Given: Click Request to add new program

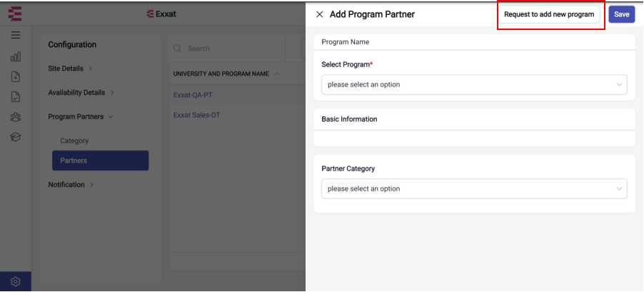Looking at the screenshot, I should [549, 14].
